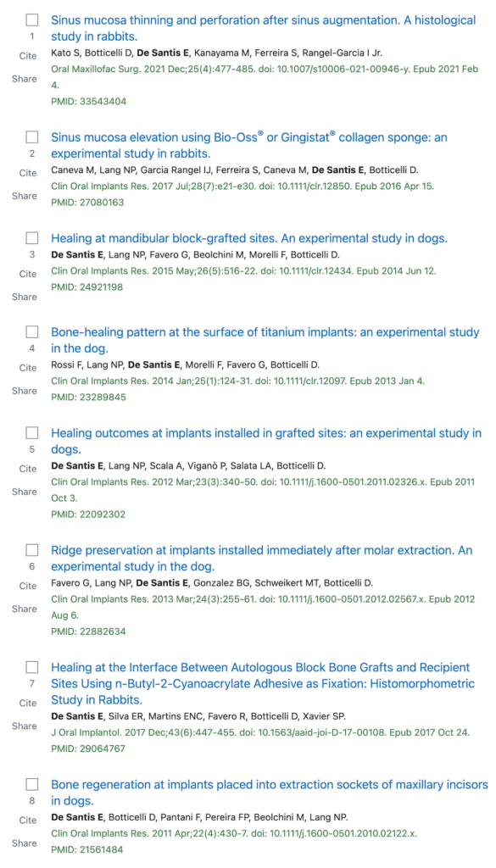Cite the first search result
496x868 pixels.
28,56
